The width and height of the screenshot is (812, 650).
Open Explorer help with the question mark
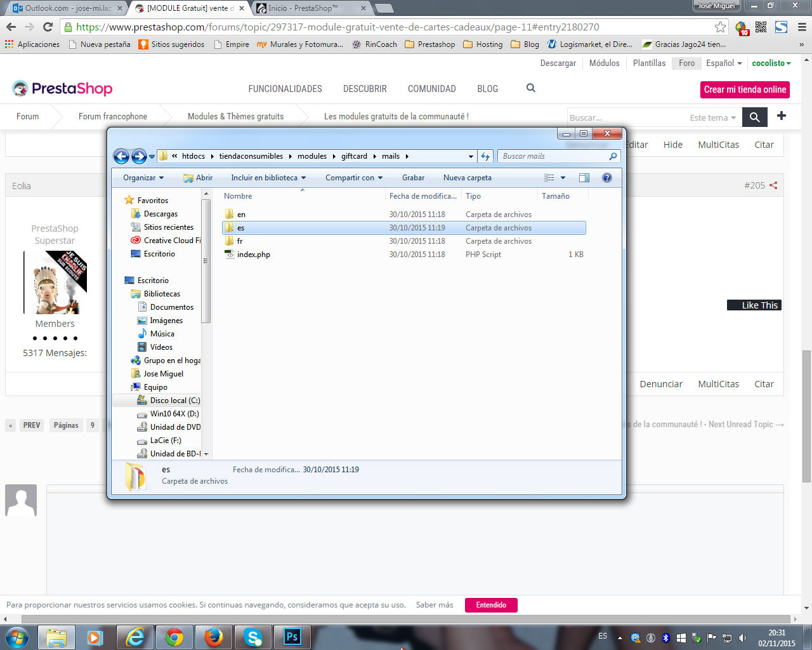click(x=607, y=178)
